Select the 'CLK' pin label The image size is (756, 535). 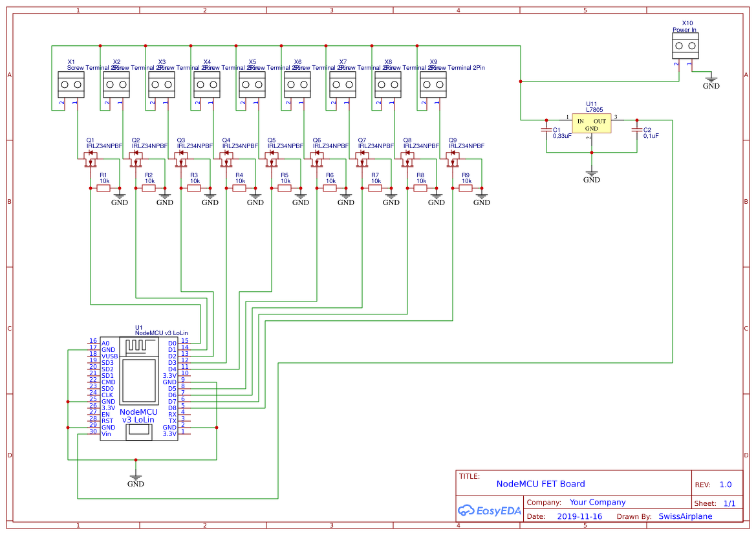[107, 395]
